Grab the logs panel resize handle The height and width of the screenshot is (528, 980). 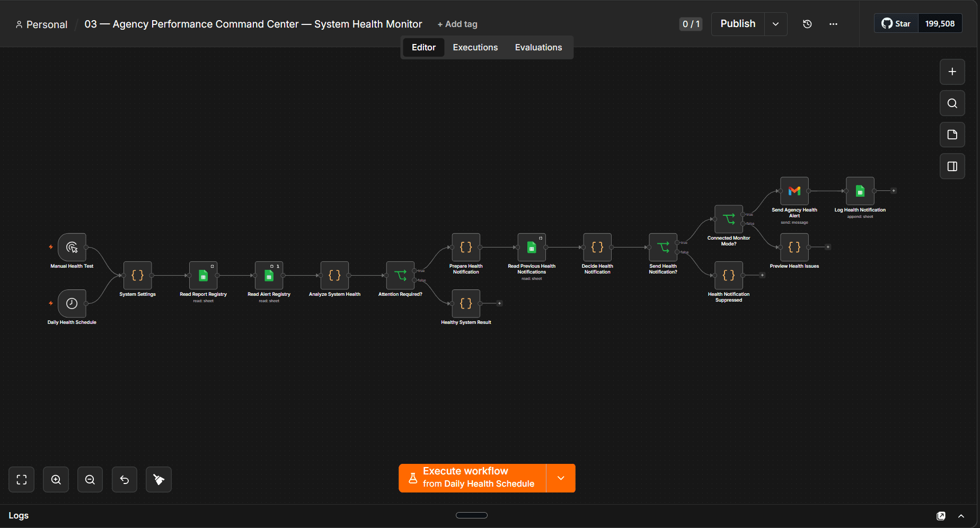point(472,515)
